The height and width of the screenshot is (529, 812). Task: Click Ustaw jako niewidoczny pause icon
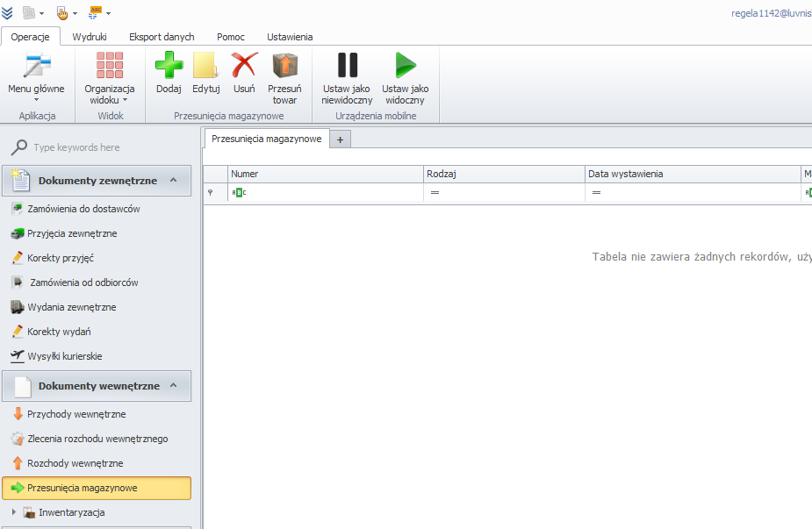pos(347,65)
